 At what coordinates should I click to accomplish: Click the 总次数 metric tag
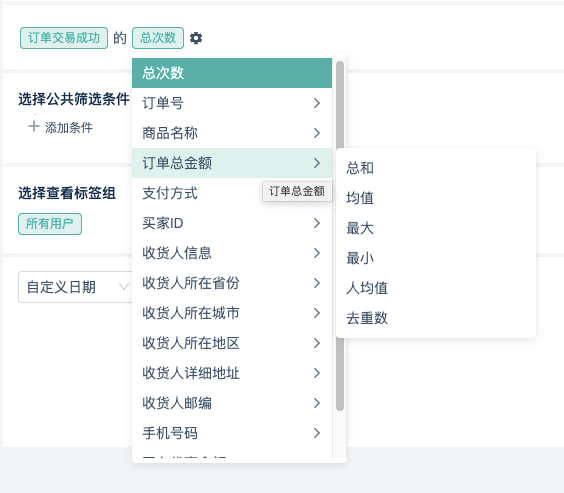[x=158, y=38]
